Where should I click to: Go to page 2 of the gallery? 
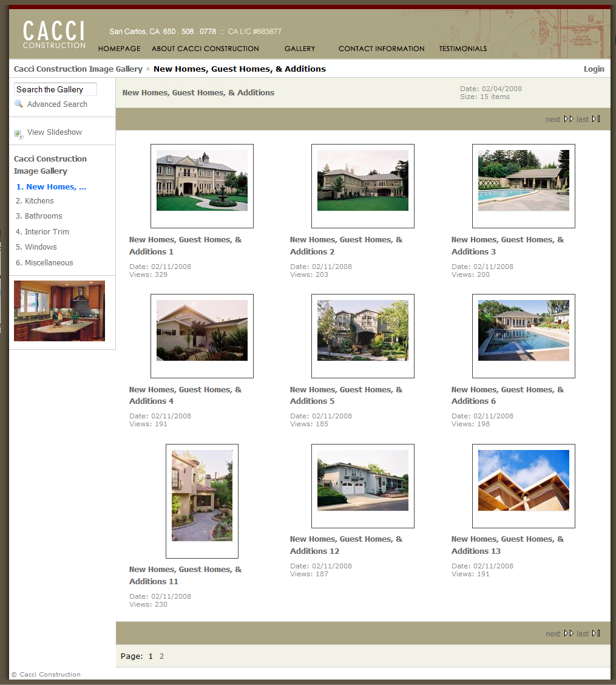(162, 656)
